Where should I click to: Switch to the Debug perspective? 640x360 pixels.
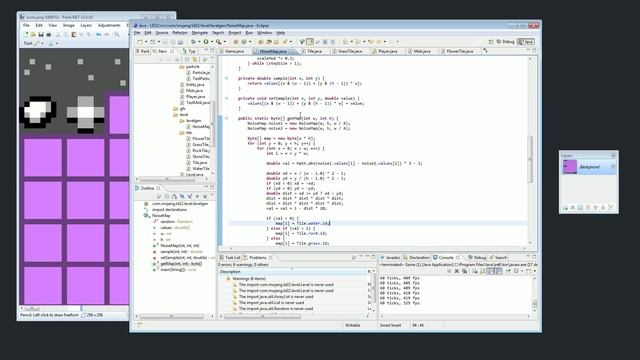pyautogui.click(x=505, y=42)
